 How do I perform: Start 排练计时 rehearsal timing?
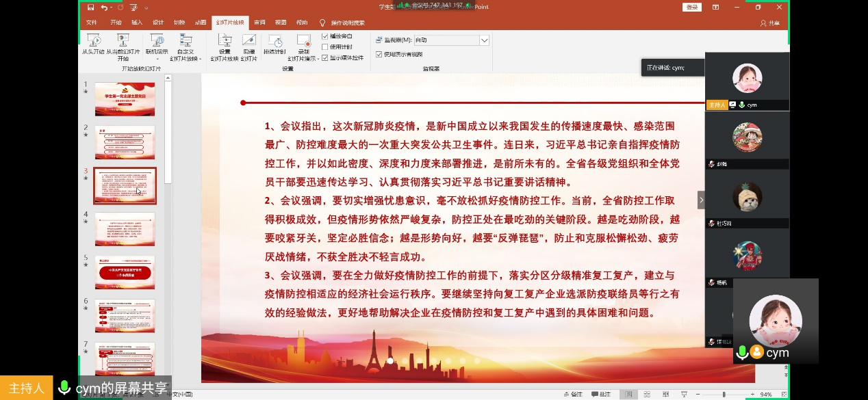pos(275,42)
